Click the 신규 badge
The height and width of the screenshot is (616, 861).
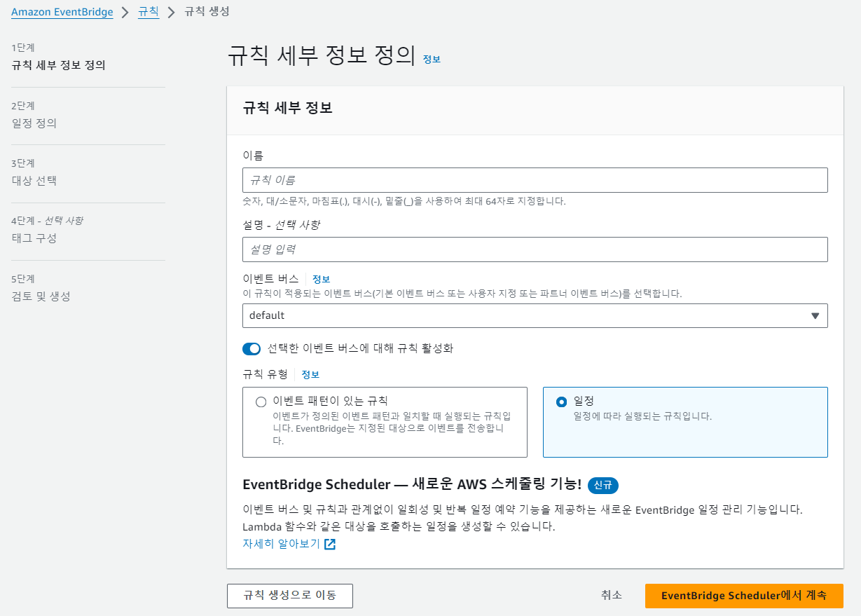click(x=603, y=485)
